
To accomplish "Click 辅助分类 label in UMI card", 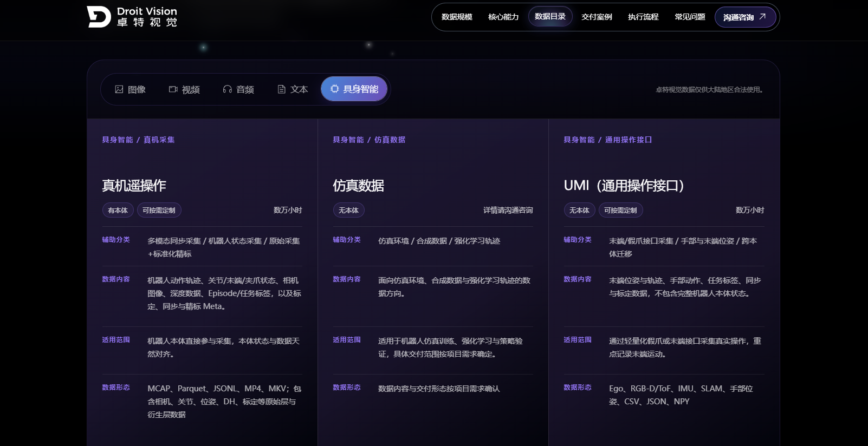I will click(x=578, y=239).
